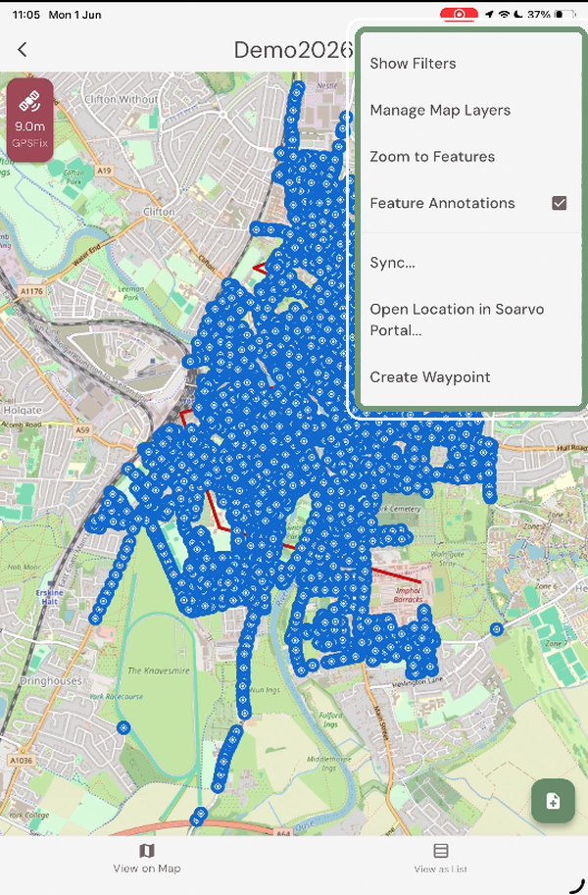Tap the green add document button

553,801
